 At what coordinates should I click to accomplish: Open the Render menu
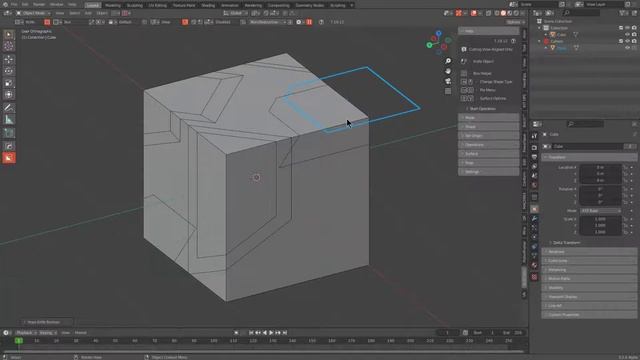(x=39, y=4)
